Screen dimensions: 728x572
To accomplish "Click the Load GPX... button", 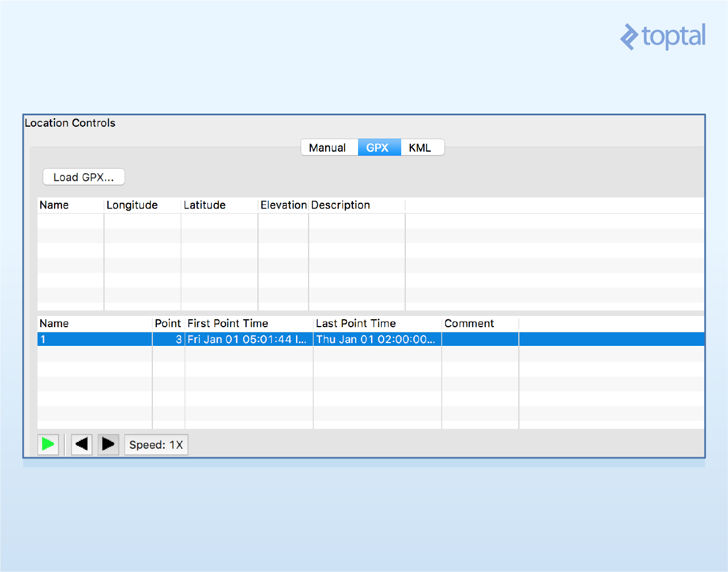I will point(84,177).
